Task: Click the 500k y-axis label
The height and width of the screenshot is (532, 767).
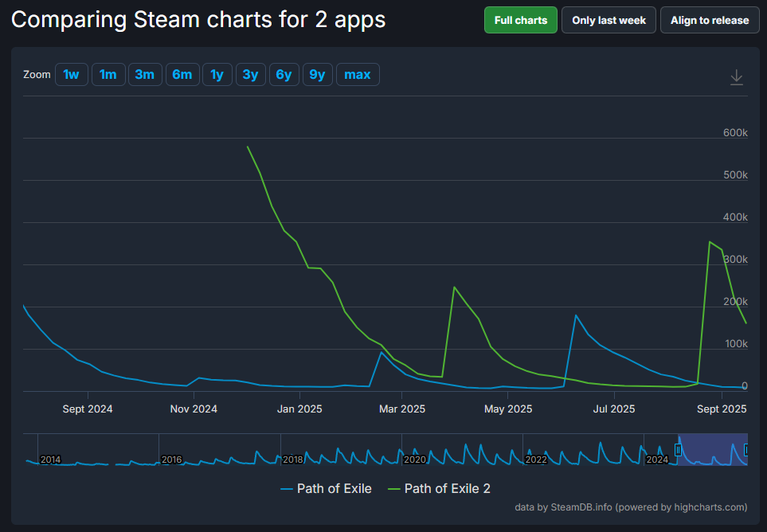Action: 735,175
